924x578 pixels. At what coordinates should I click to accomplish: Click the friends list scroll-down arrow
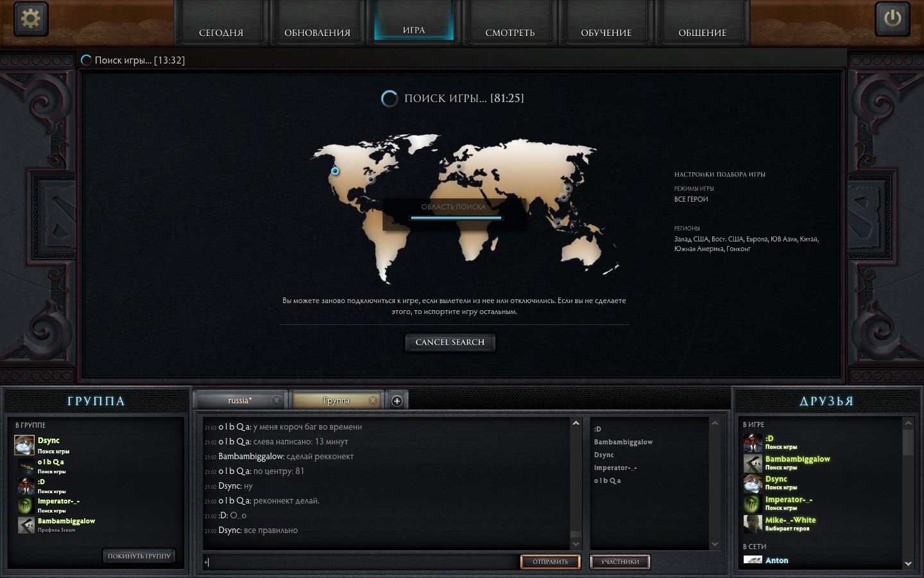tap(908, 563)
